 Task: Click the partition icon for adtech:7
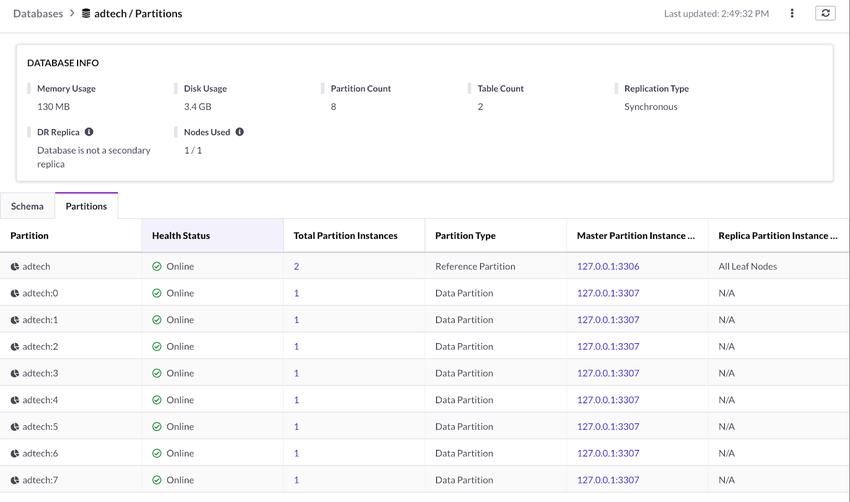click(x=15, y=480)
